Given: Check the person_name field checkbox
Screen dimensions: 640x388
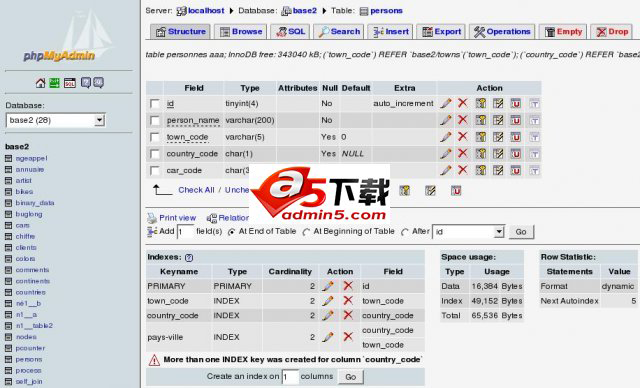Looking at the screenshot, I should (x=155, y=120).
